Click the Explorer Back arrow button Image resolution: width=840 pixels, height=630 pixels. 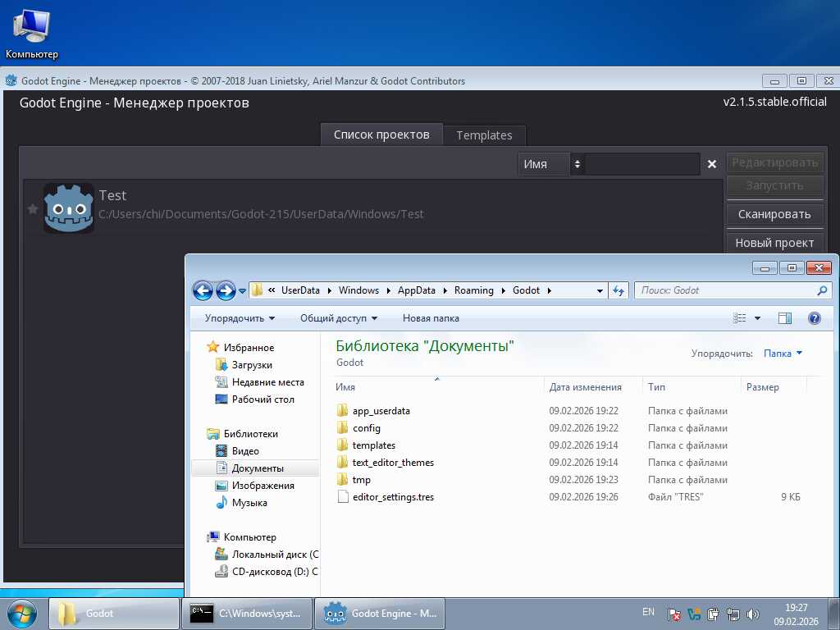[203, 290]
